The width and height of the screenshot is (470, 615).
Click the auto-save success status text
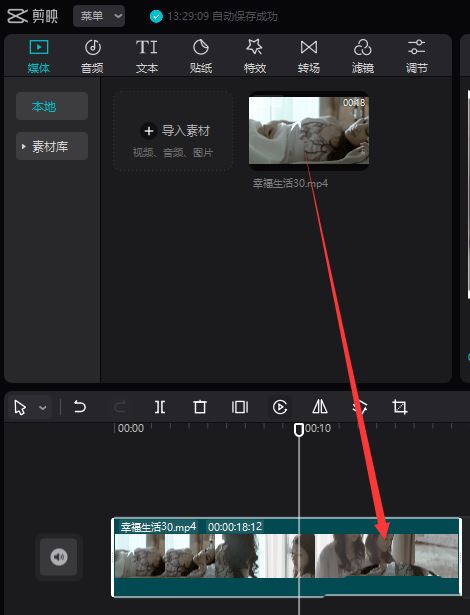click(x=222, y=16)
